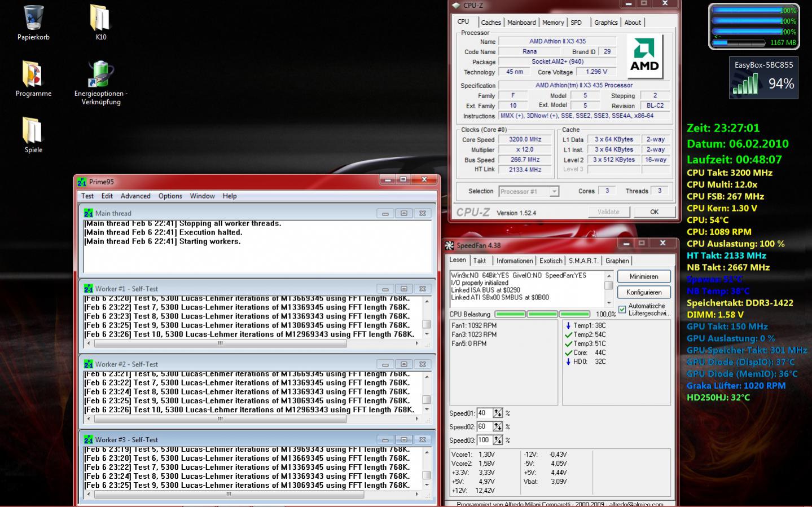This screenshot has width=812, height=507.
Task: Switch to the Memory tab in CPU-Z
Action: point(553,23)
